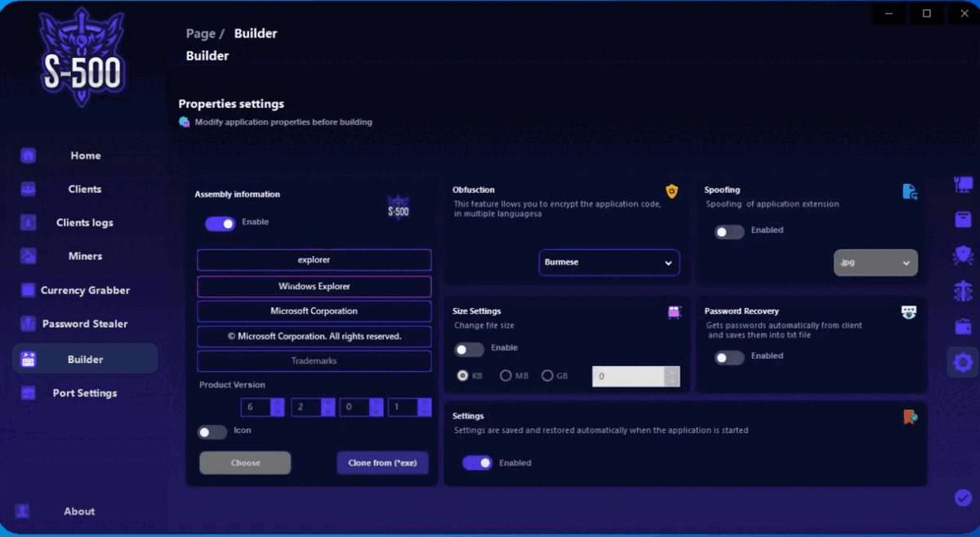Click the Size Settings panel icon

[x=673, y=312]
